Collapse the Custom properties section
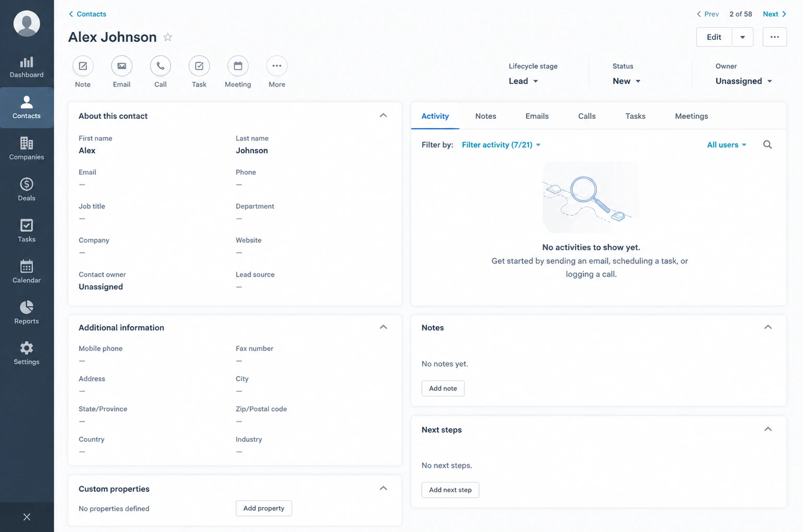This screenshot has height=532, width=803. 383,488
